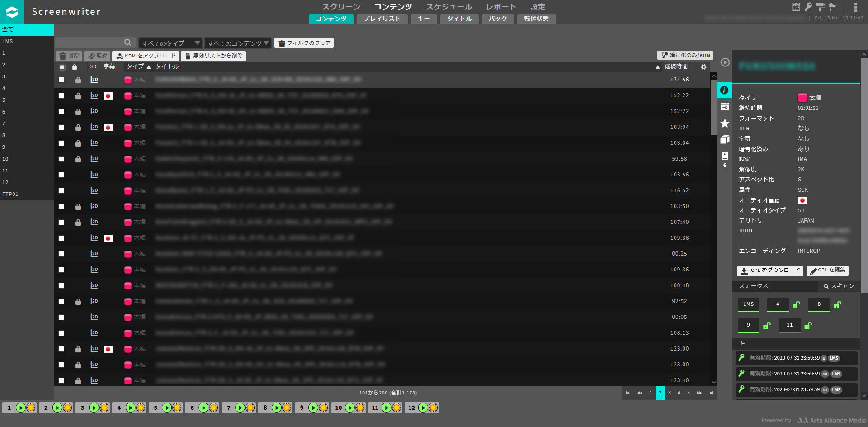Click the star icon in details panel
The height and width of the screenshot is (427, 868).
tap(725, 123)
